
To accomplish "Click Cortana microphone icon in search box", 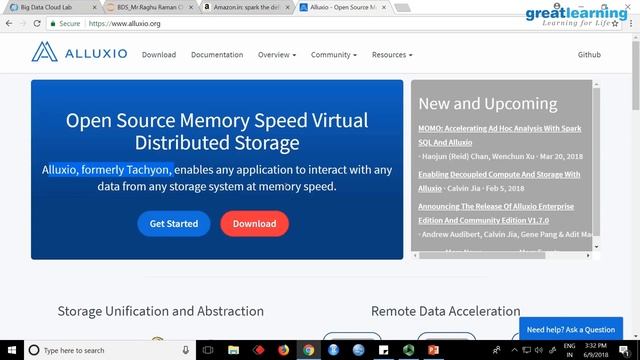I will tap(186, 350).
